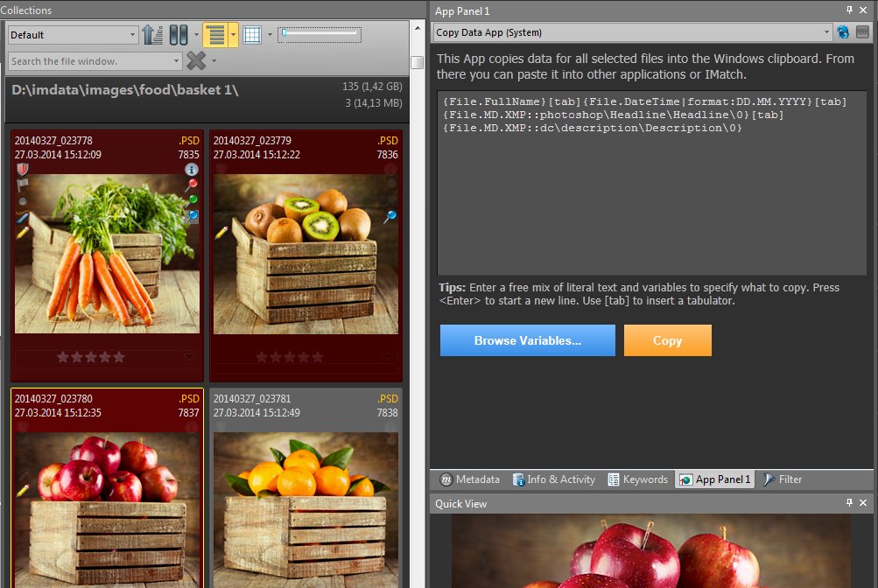Screen dimensions: 878x588
Task: Switch to the Keywords tab
Action: 638,479
